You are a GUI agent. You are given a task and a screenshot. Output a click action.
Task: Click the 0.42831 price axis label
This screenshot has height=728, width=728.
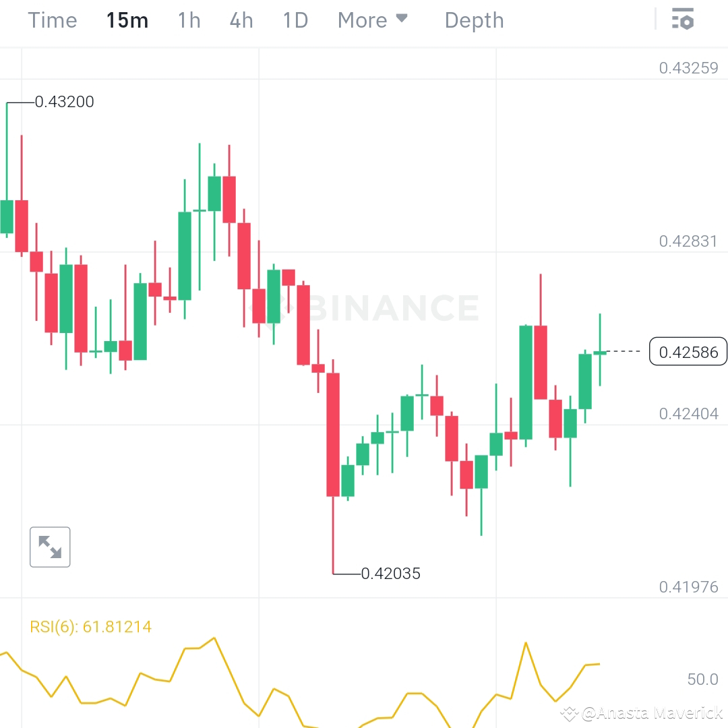(688, 241)
